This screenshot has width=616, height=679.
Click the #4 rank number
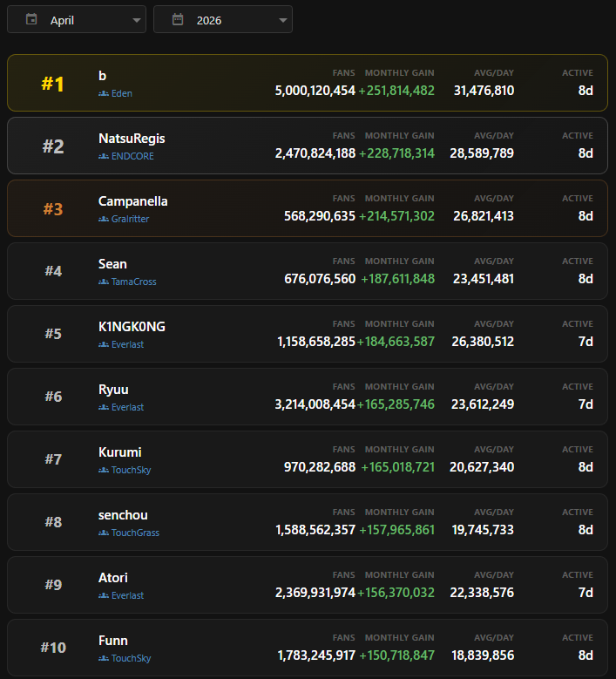pos(53,271)
